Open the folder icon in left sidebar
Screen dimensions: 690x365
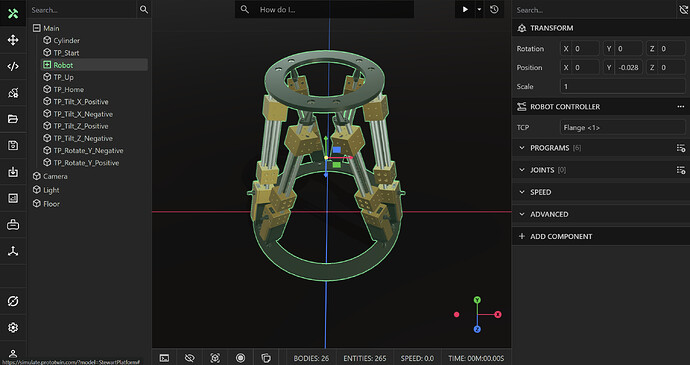[13, 119]
